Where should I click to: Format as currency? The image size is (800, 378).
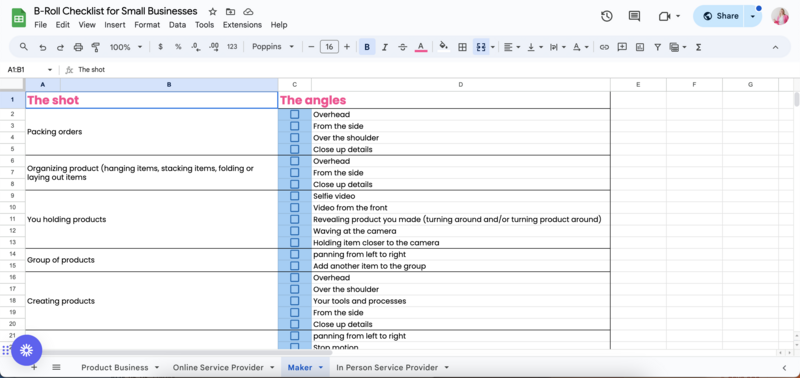tap(160, 47)
